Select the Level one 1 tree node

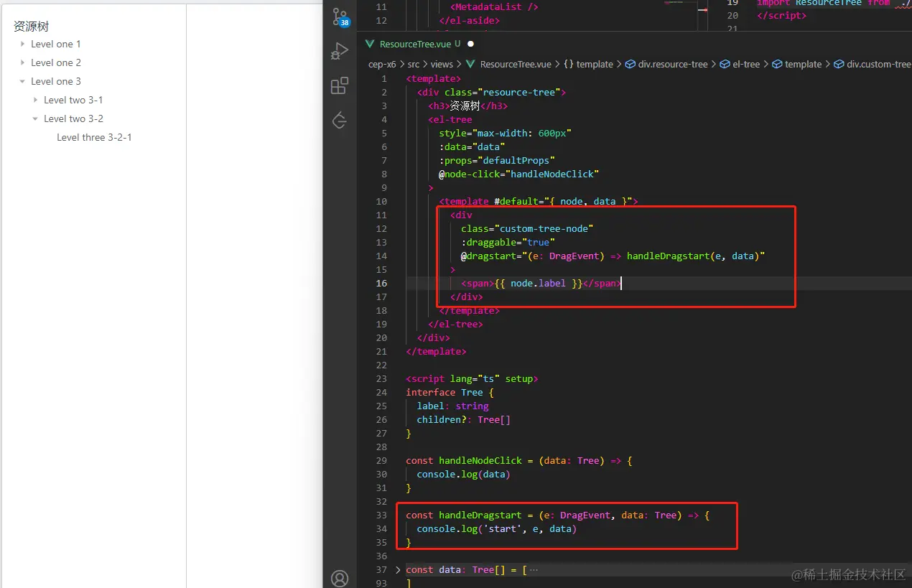[56, 44]
